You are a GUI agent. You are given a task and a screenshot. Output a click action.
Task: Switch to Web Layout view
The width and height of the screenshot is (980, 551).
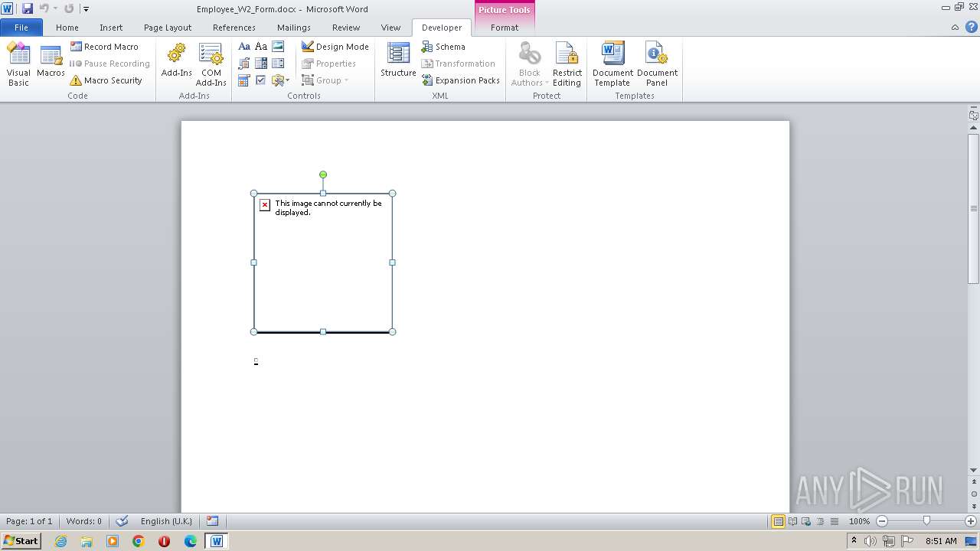pyautogui.click(x=806, y=521)
